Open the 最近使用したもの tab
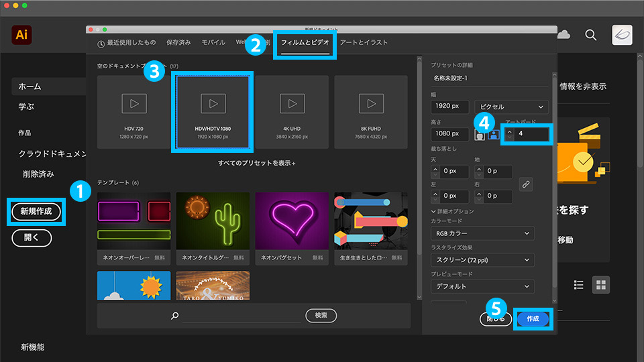This screenshot has width=644, height=362. tap(131, 42)
